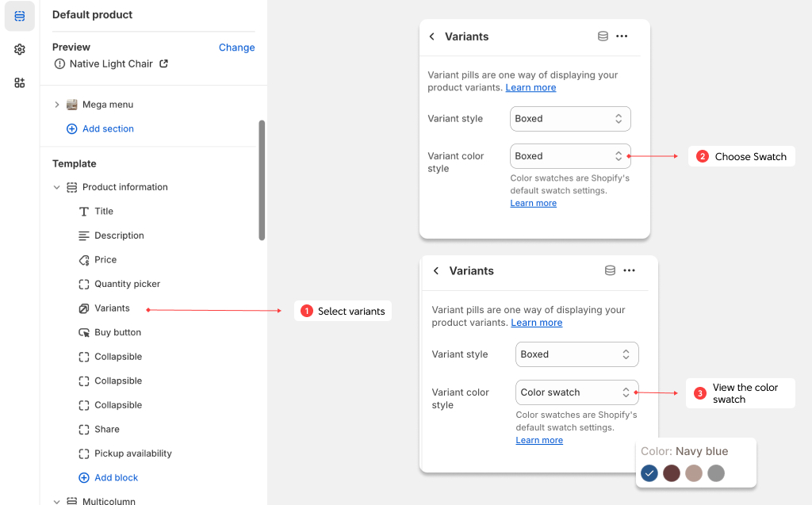Open three-dot menu in lower Variants panel
Image resolution: width=812 pixels, height=505 pixels.
pos(629,270)
